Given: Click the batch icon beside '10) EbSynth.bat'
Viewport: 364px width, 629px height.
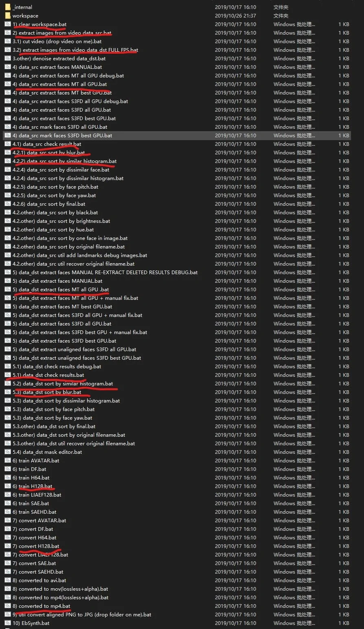Looking at the screenshot, I should [8, 623].
